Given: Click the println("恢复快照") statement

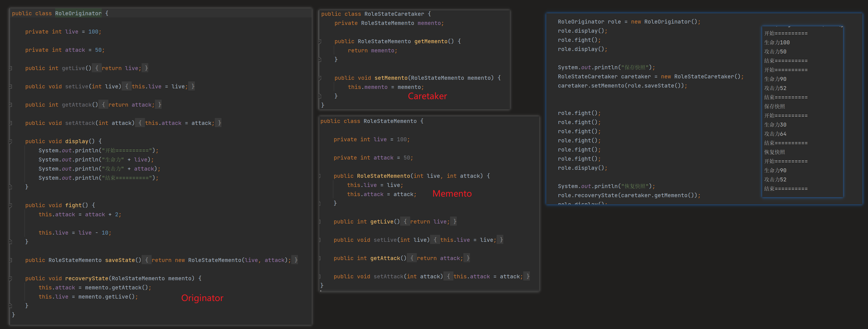Looking at the screenshot, I should 607,186.
